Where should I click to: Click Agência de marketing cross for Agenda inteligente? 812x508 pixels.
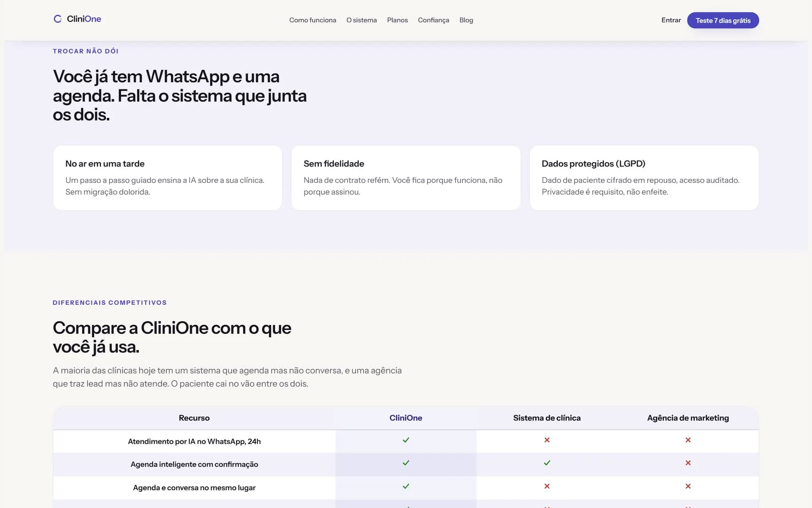688,463
